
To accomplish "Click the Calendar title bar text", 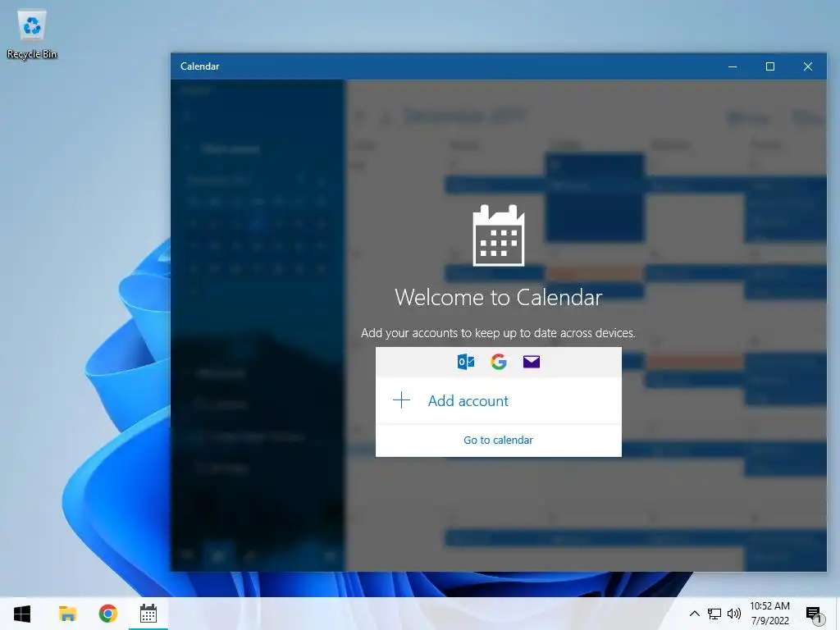I will tap(200, 66).
